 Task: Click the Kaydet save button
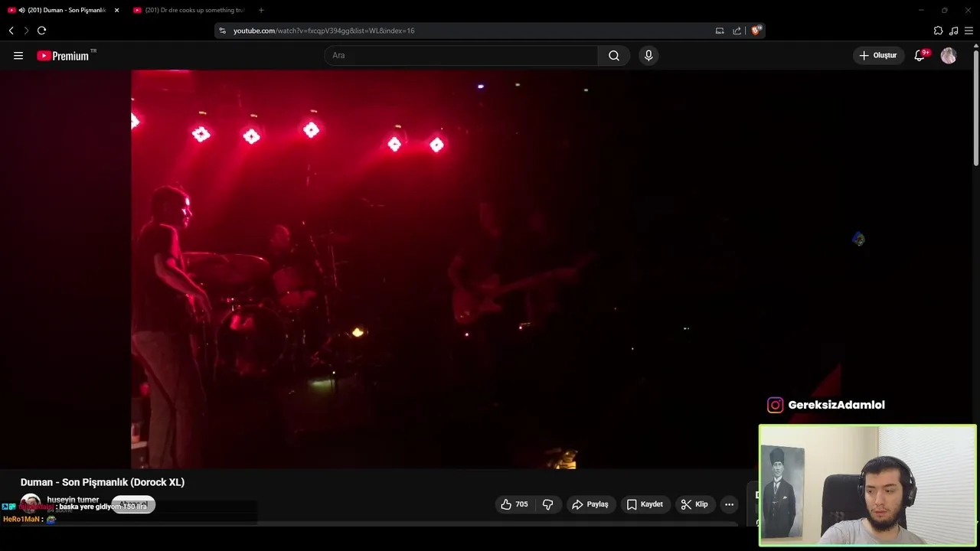coord(645,504)
